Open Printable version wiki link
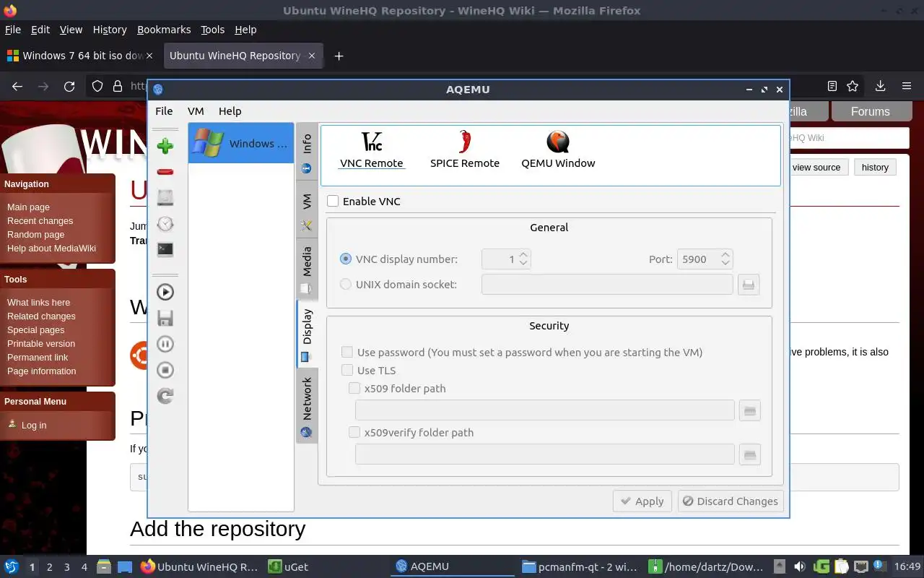The image size is (924, 578). point(41,343)
